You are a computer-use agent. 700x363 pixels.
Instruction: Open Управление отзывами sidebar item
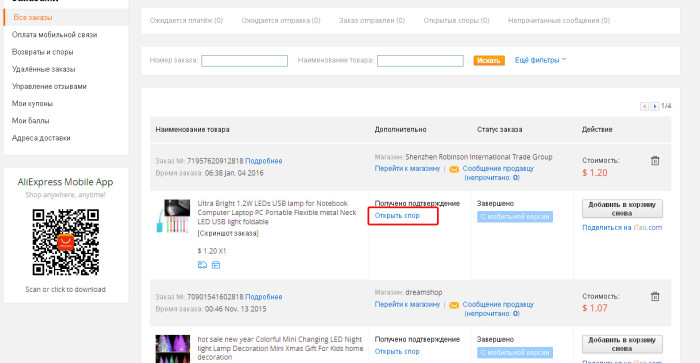49,87
